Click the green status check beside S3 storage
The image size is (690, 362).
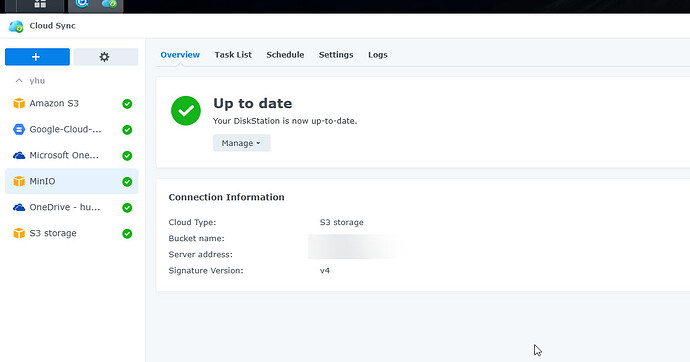[127, 234]
